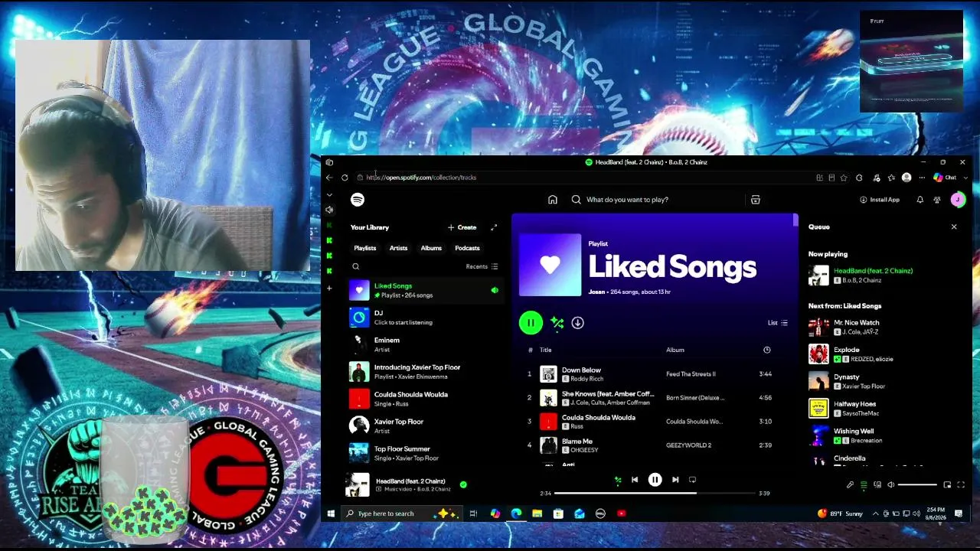Screen dimensions: 980x551
Task: Open the Create menu in Your Library
Action: click(x=462, y=227)
